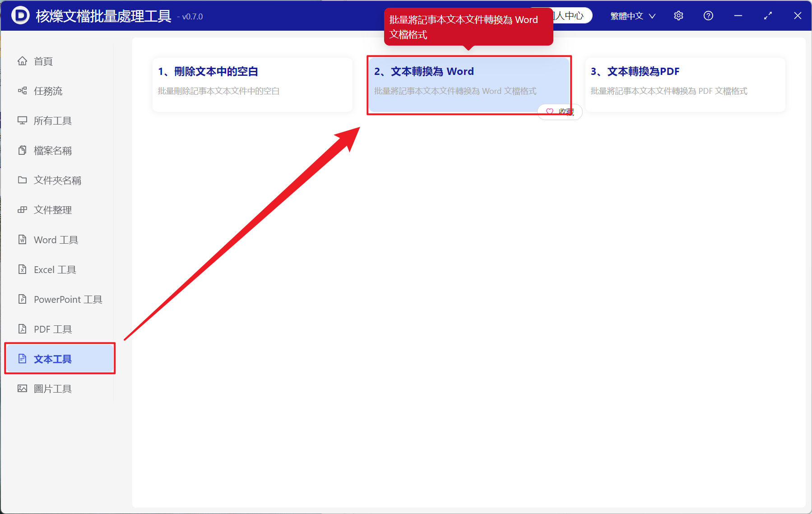Click the app title 核爍文檔批量處理工具
The height and width of the screenshot is (514, 812).
pos(103,16)
